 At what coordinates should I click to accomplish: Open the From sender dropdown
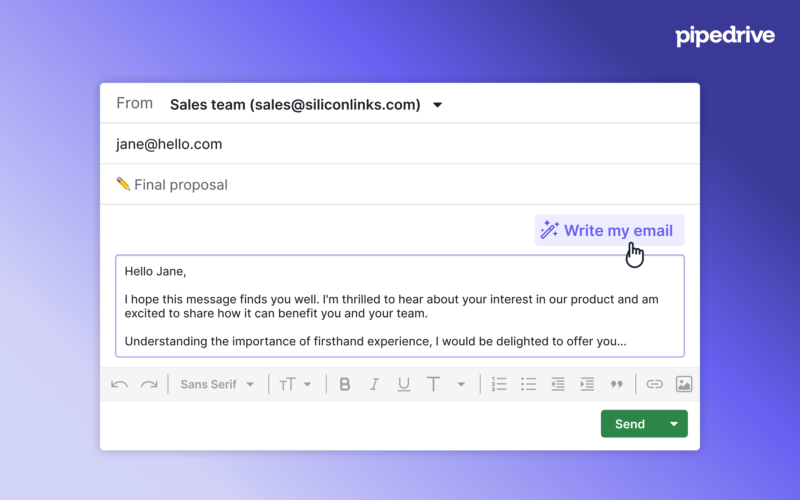point(437,105)
